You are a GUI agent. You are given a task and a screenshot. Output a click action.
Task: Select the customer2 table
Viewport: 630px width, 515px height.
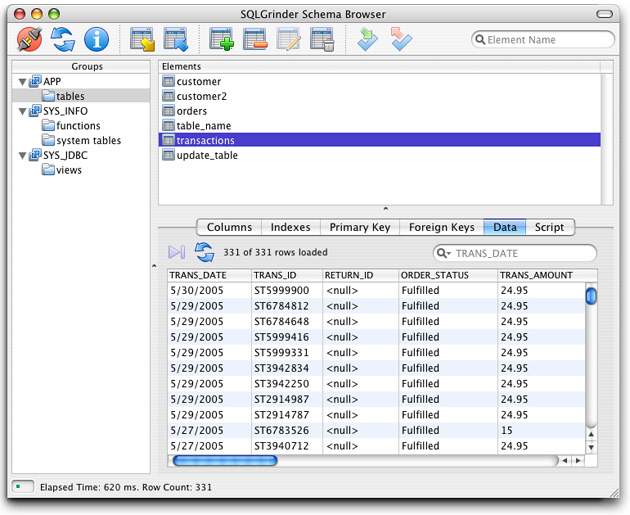pyautogui.click(x=380, y=96)
